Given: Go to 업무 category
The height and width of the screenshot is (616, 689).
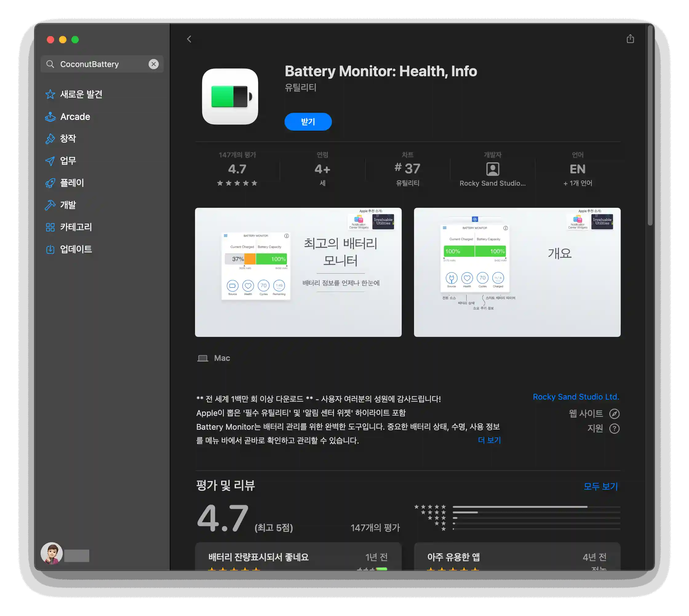Looking at the screenshot, I should click(68, 161).
